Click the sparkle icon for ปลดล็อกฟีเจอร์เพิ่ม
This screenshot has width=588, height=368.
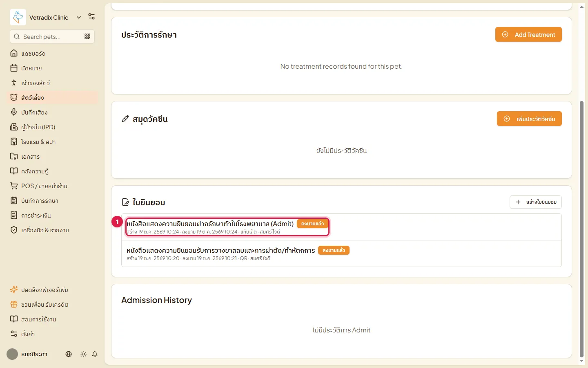pyautogui.click(x=14, y=290)
